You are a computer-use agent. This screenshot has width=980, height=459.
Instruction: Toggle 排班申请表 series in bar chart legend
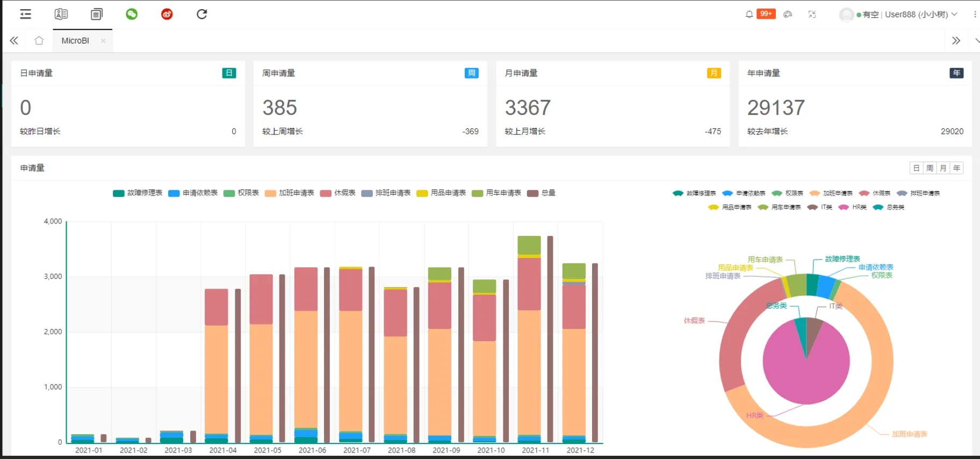tap(386, 193)
